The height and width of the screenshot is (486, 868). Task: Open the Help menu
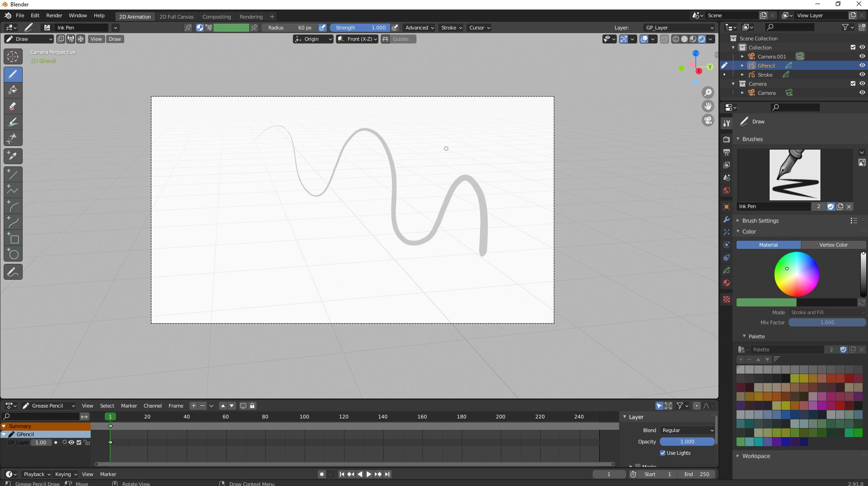[99, 15]
